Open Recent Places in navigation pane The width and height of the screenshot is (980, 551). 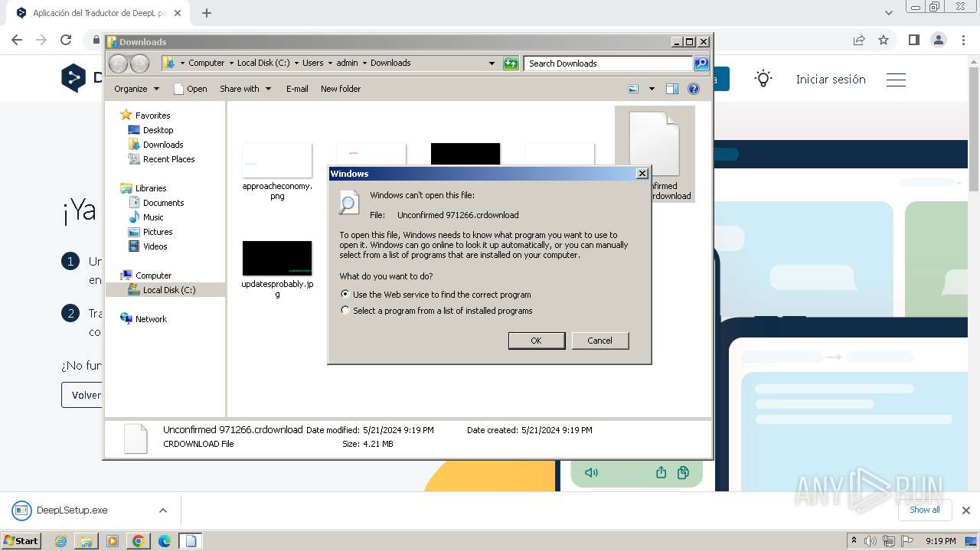tap(168, 159)
